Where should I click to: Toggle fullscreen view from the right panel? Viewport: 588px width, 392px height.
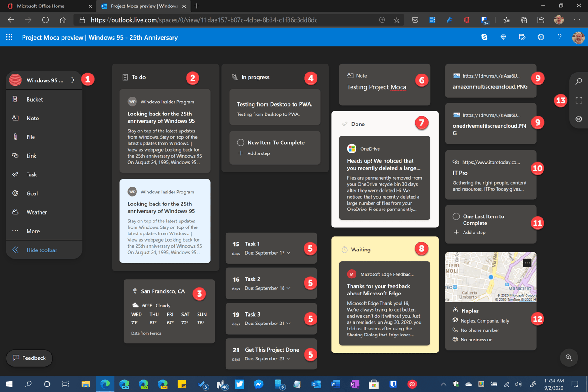click(x=578, y=100)
